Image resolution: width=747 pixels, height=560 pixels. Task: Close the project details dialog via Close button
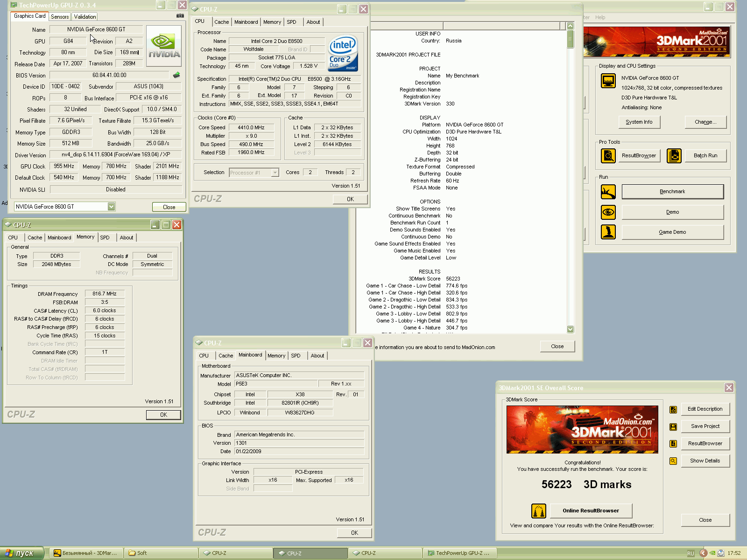tap(557, 347)
